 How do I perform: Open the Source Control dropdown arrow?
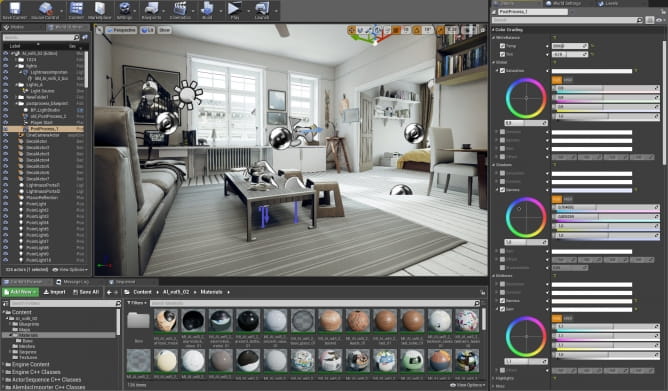(62, 11)
